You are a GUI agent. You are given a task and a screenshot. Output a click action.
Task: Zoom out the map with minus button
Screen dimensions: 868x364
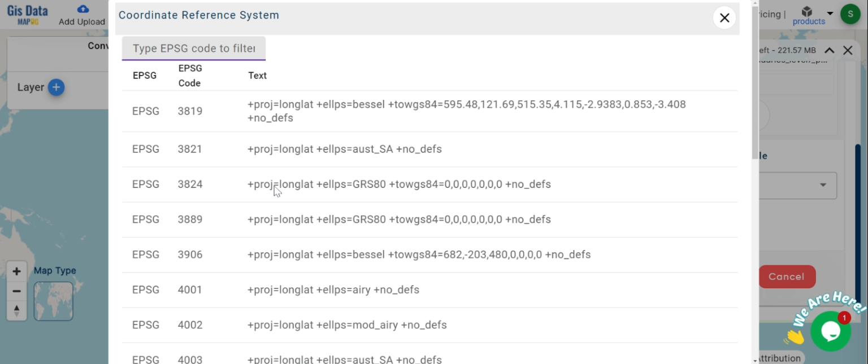[x=16, y=291]
